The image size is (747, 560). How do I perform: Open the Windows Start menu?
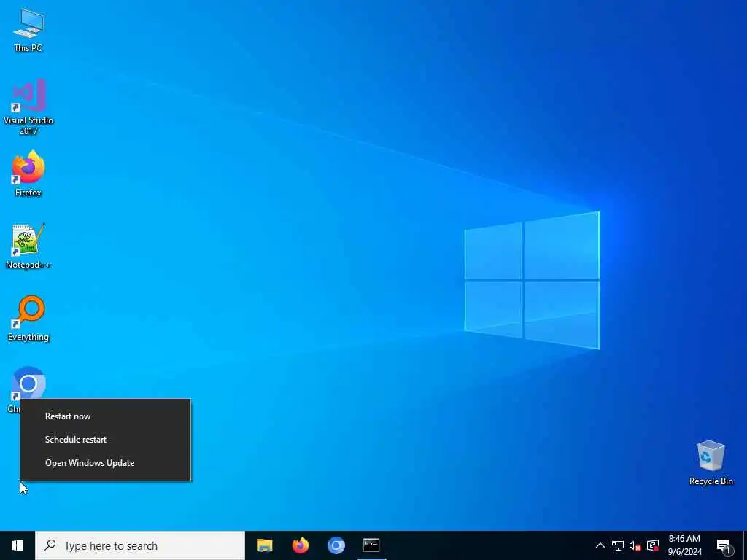[x=18, y=545]
